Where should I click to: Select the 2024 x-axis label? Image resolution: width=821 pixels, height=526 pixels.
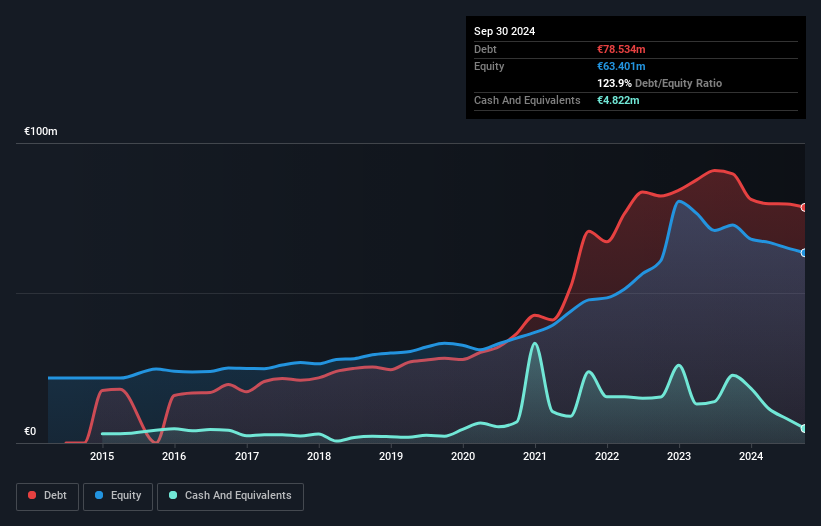[x=751, y=456]
